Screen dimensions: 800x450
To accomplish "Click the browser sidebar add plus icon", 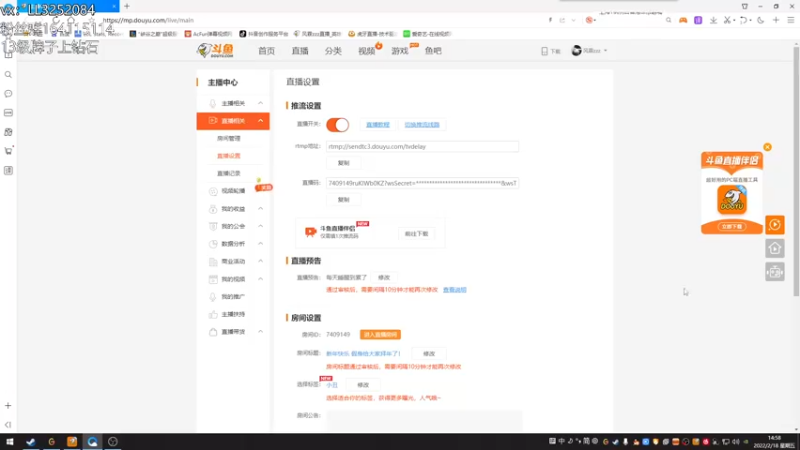I will pos(8,406).
